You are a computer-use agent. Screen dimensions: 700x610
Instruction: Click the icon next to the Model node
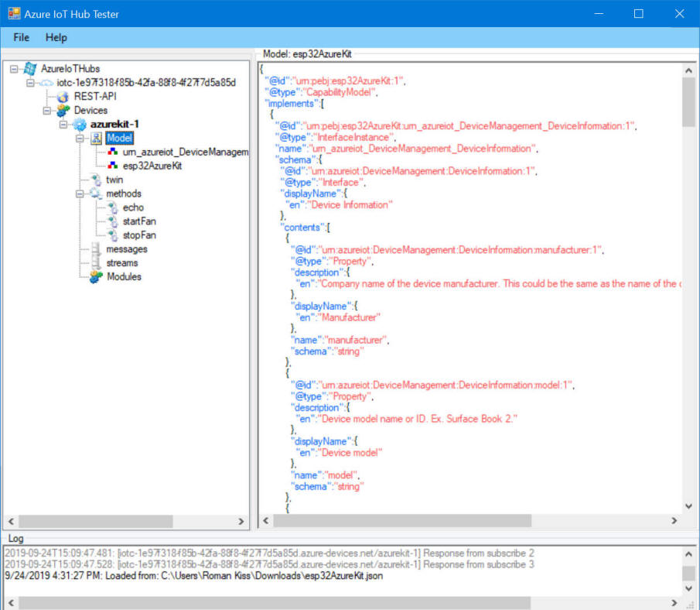pyautogui.click(x=96, y=138)
